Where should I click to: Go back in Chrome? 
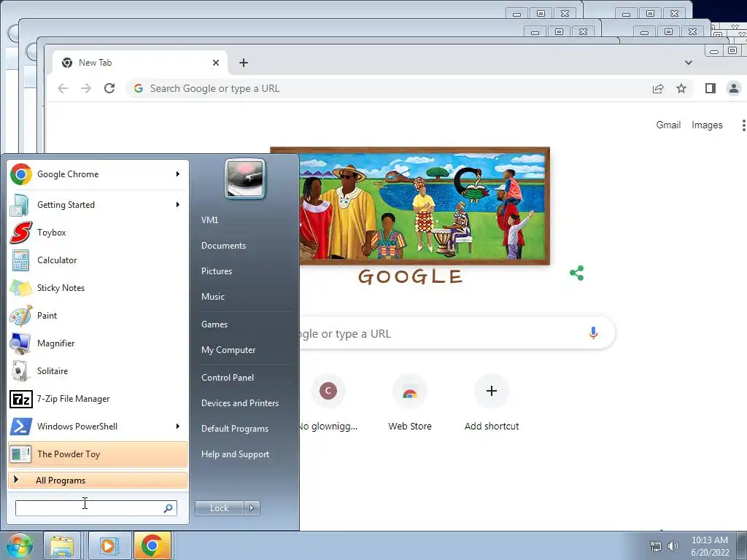63,88
